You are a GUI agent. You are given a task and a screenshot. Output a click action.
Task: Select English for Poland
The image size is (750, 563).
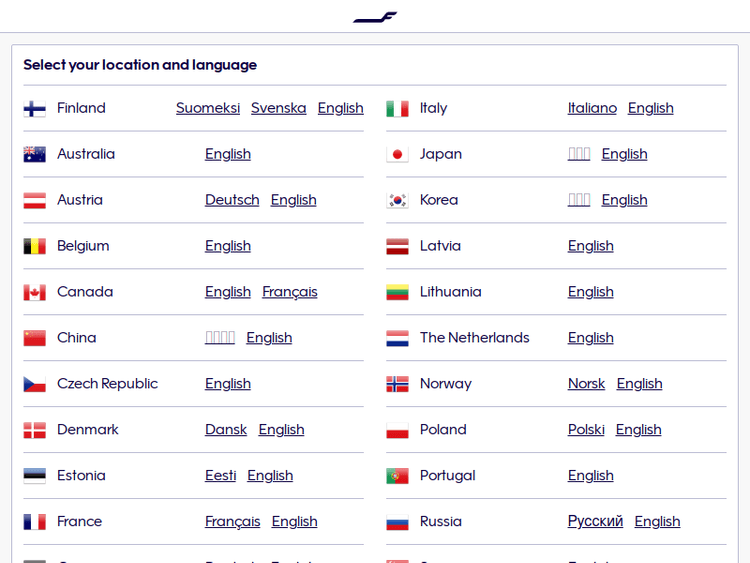639,430
